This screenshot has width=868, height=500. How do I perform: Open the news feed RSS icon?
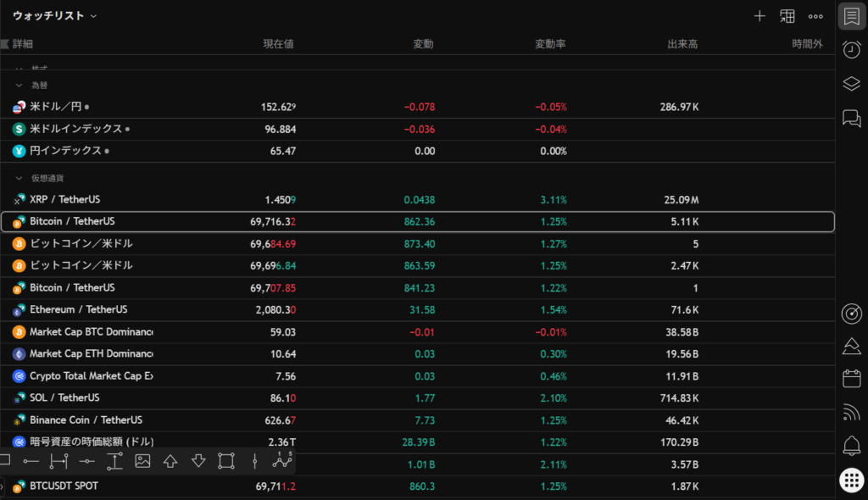[852, 413]
